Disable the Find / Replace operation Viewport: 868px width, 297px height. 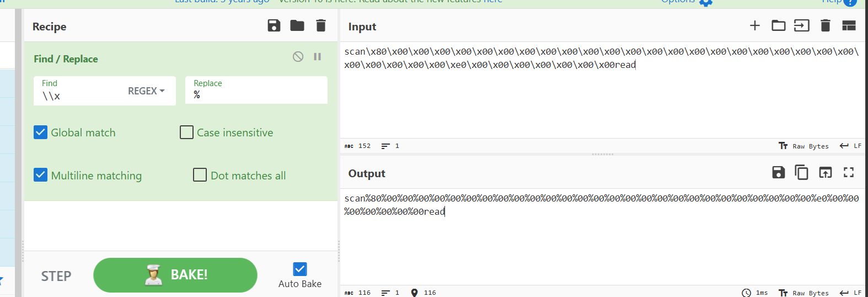click(x=298, y=56)
